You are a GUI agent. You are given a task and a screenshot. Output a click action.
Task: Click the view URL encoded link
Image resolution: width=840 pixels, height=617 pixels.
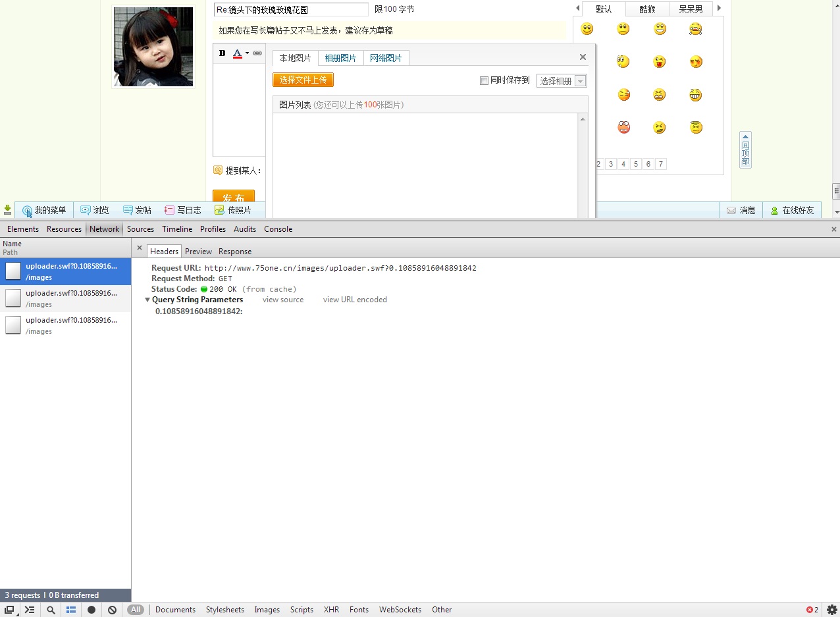tap(355, 300)
